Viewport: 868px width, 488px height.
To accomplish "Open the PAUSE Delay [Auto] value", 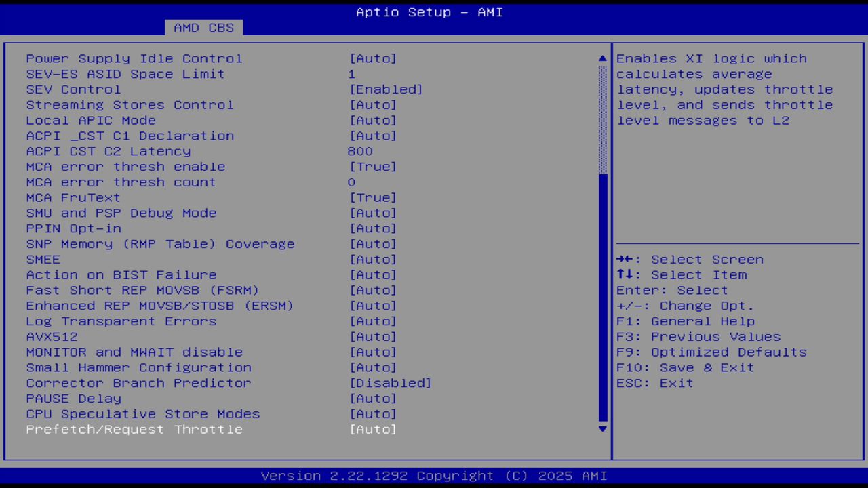I will coord(373,399).
